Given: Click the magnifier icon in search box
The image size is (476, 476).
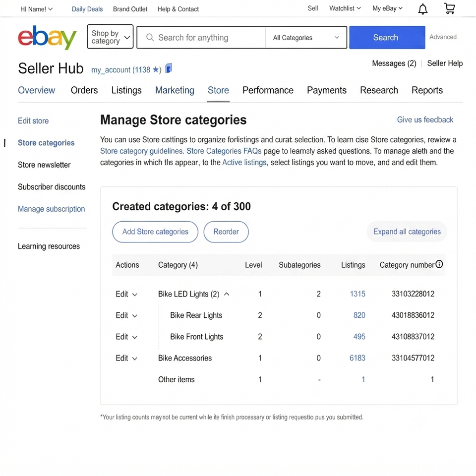Looking at the screenshot, I should 150,37.
